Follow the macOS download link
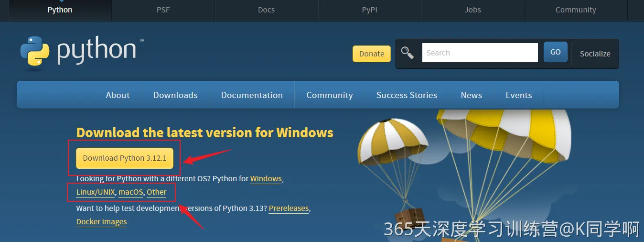The width and height of the screenshot is (644, 242). [131, 192]
